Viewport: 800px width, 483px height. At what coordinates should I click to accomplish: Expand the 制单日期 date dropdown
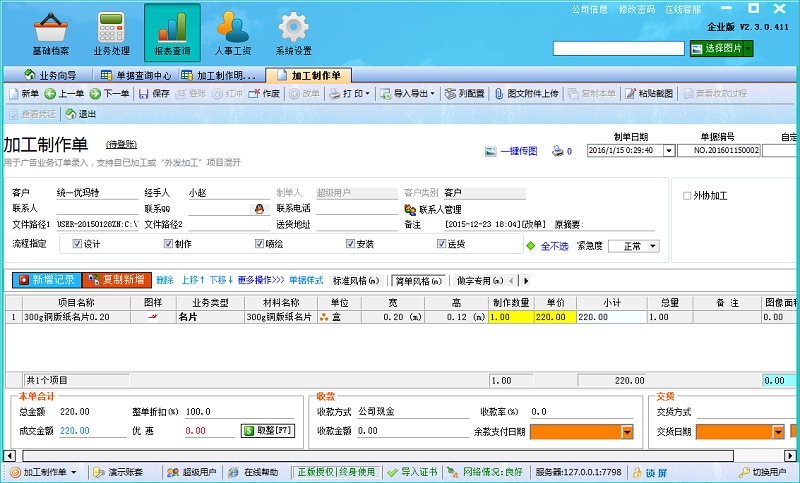click(x=669, y=150)
